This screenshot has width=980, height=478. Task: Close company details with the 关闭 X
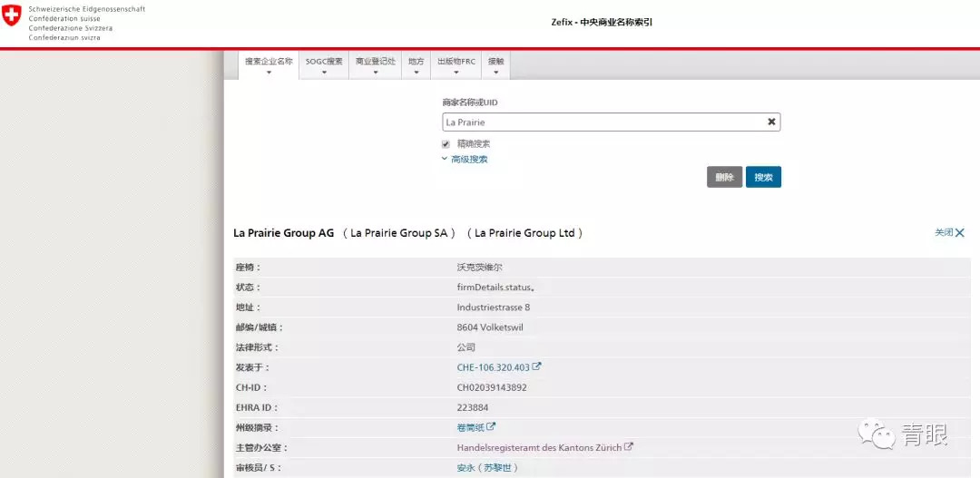[949, 232]
